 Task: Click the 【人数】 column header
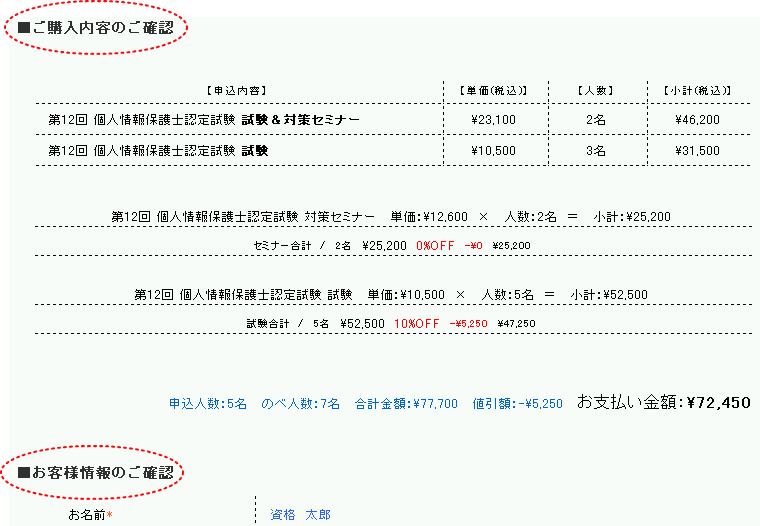[596, 91]
